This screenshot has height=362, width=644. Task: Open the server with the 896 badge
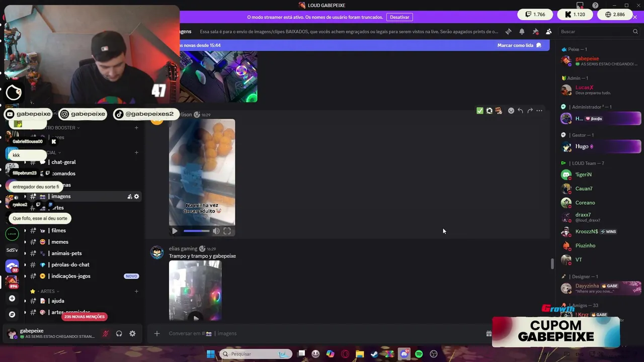(12, 282)
